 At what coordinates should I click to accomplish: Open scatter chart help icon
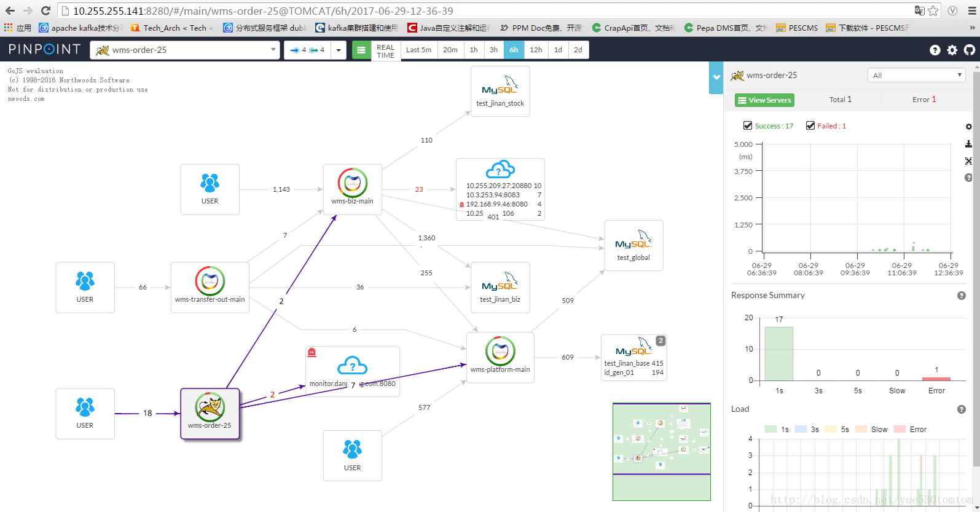(969, 178)
